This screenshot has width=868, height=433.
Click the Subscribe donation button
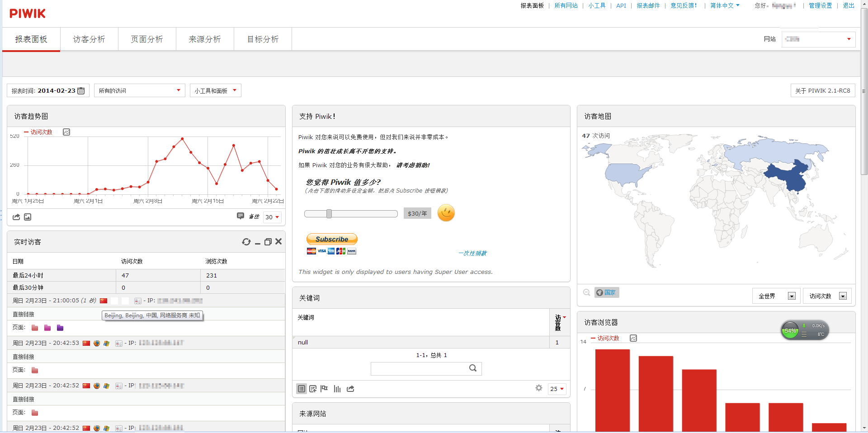click(332, 239)
